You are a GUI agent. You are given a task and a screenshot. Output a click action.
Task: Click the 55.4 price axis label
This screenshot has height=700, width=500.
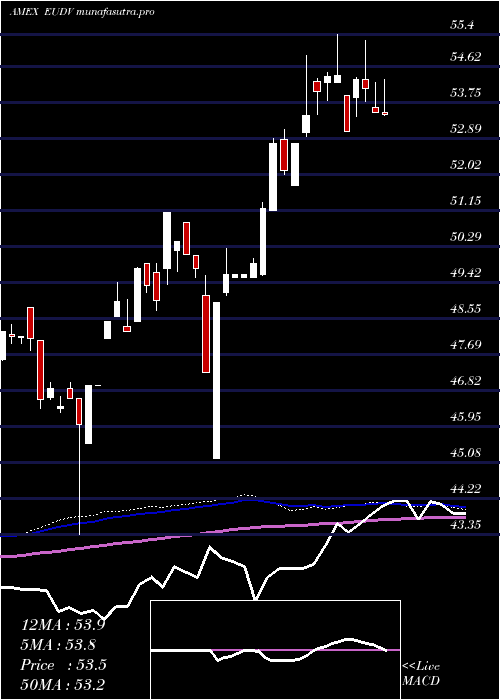pyautogui.click(x=462, y=25)
